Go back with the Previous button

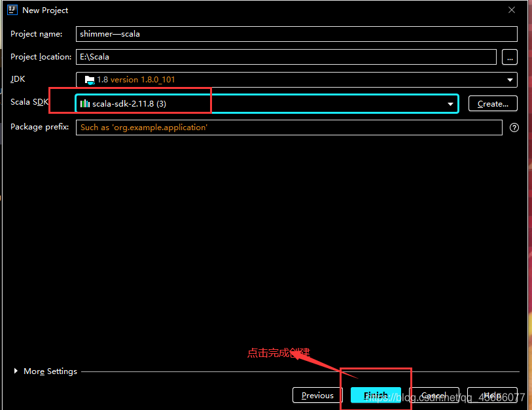point(317,395)
